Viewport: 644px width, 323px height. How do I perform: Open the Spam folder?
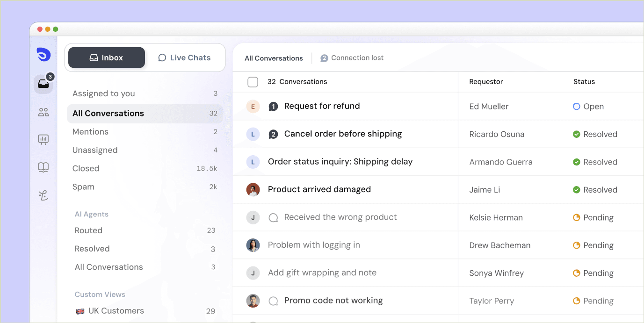[83, 187]
